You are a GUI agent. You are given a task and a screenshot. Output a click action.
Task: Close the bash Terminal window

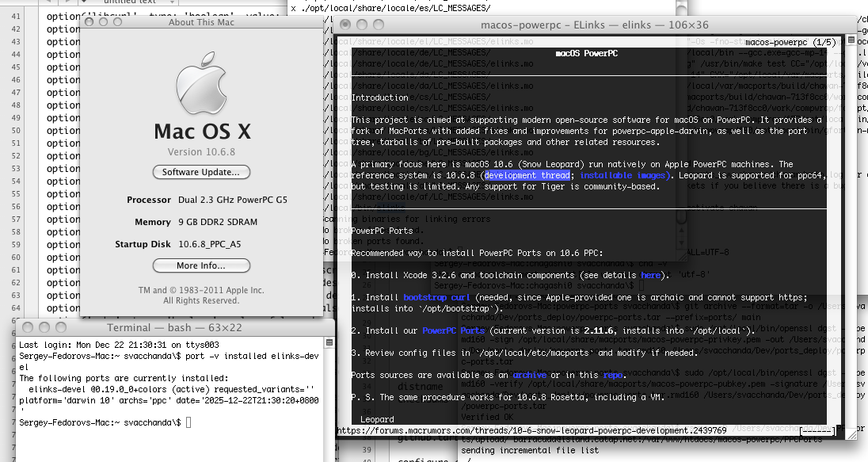pos(28,327)
